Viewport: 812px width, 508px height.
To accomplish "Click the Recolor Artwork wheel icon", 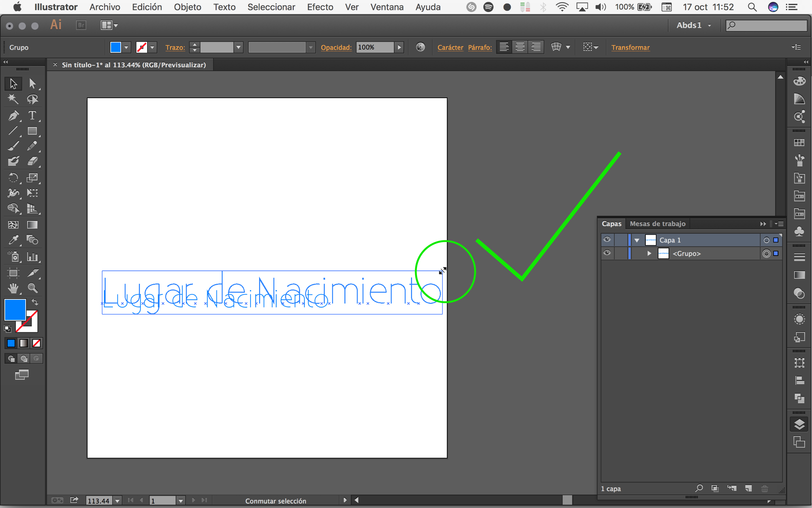I will click(x=420, y=47).
